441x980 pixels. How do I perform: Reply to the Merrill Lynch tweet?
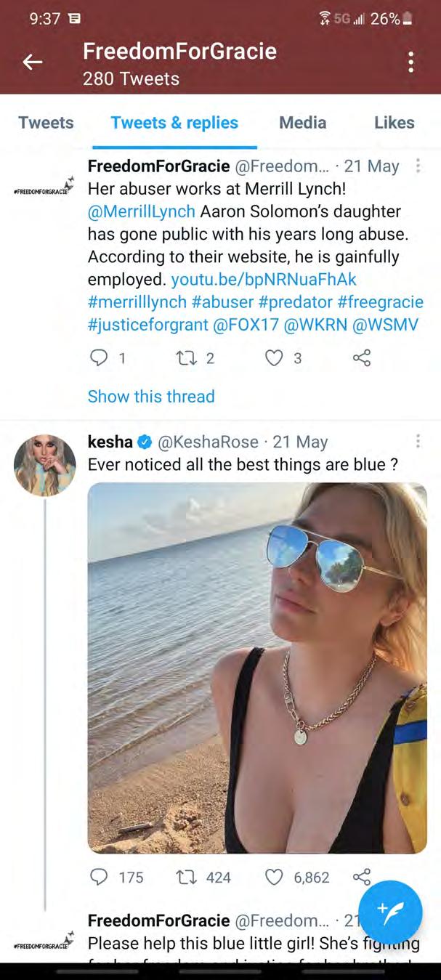tap(99, 358)
